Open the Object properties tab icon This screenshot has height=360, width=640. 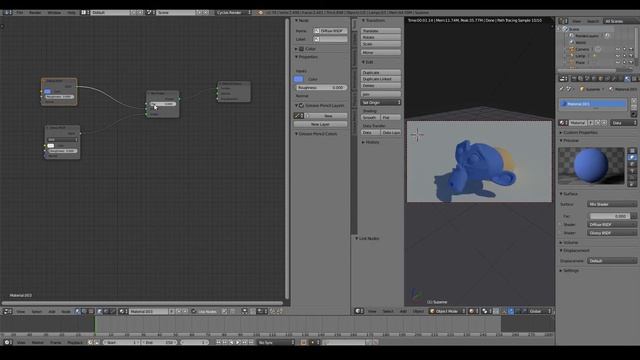pyautogui.click(x=600, y=78)
